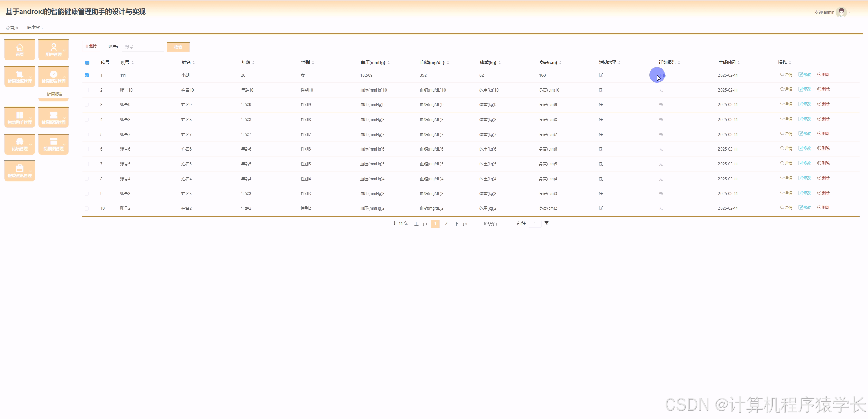Open the 健康数据管理 sidebar tile
The width and height of the screenshot is (868, 419).
(20, 77)
